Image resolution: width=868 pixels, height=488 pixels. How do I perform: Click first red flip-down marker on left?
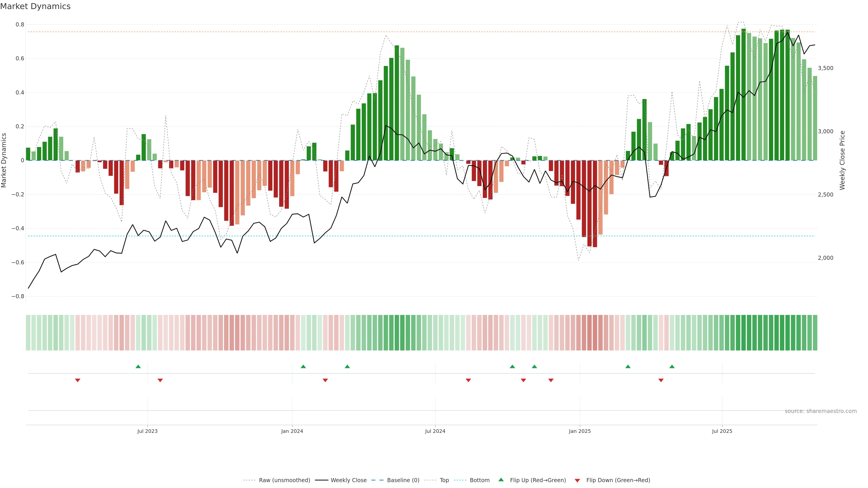pos(78,380)
